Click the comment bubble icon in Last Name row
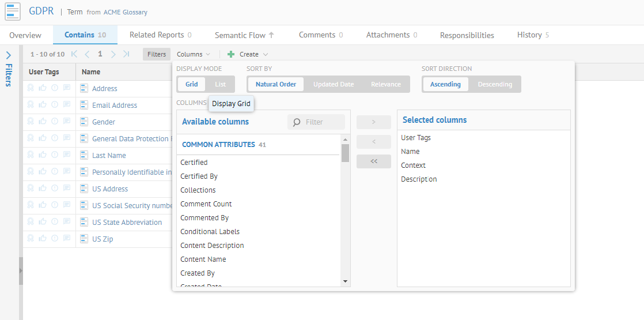The width and height of the screenshot is (644, 320). [x=66, y=155]
